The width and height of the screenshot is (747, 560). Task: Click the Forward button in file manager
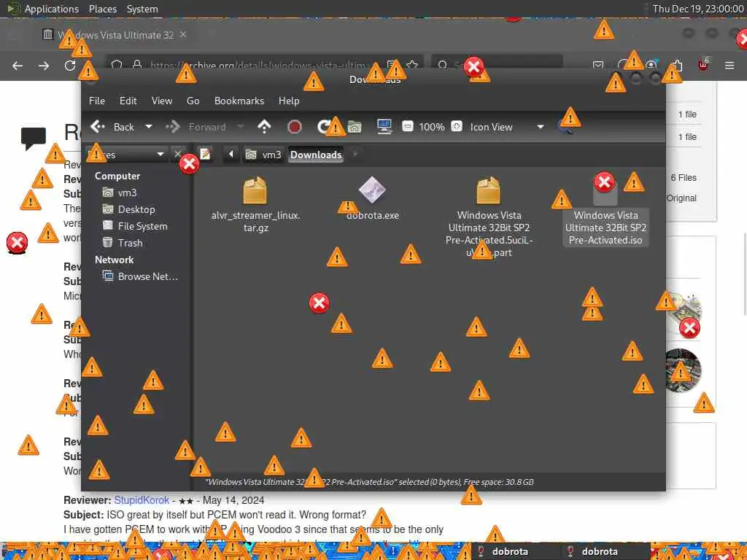click(x=196, y=127)
